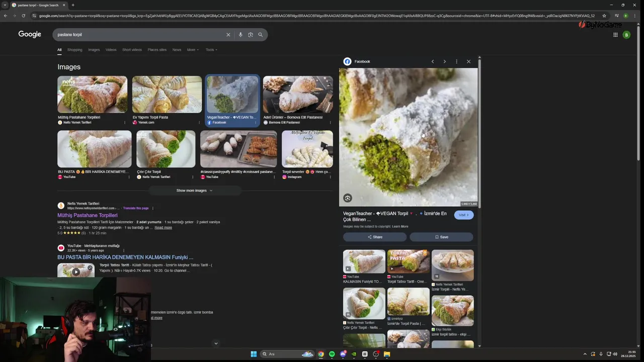Switch to the Short videos tab
This screenshot has height=362, width=644.
pyautogui.click(x=132, y=50)
